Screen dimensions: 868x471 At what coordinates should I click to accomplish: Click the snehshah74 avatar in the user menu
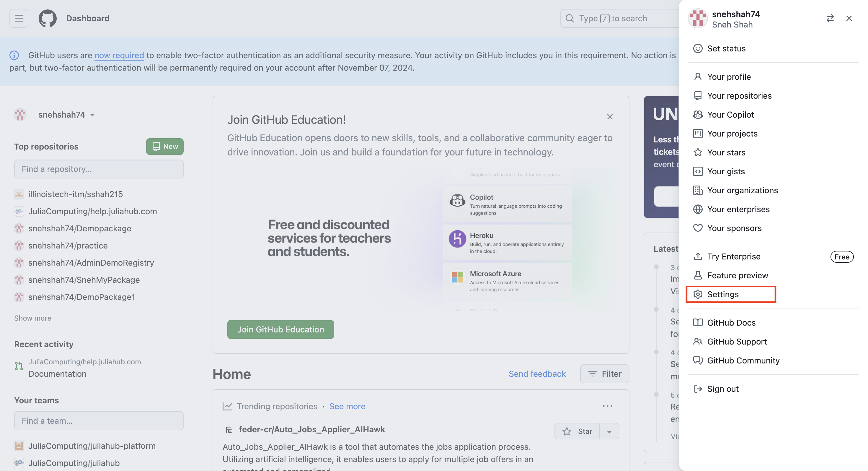698,18
